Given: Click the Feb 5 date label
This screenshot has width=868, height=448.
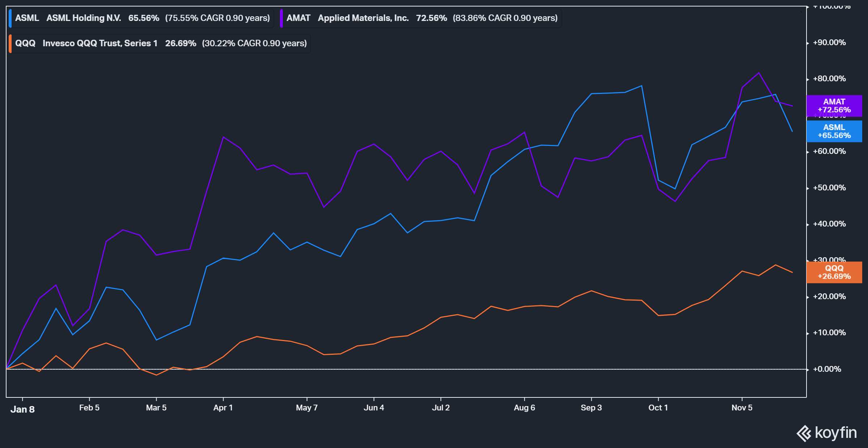Looking at the screenshot, I should point(89,408).
